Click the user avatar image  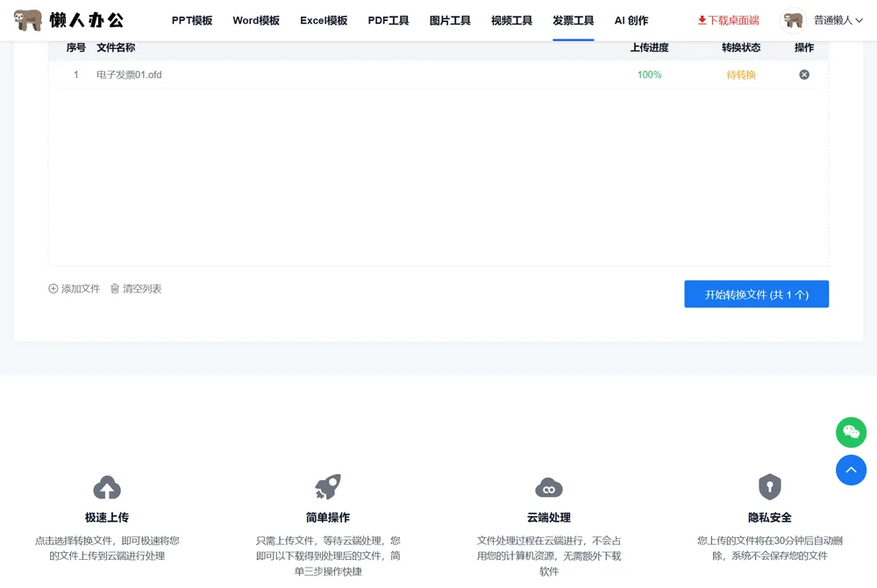pos(793,21)
